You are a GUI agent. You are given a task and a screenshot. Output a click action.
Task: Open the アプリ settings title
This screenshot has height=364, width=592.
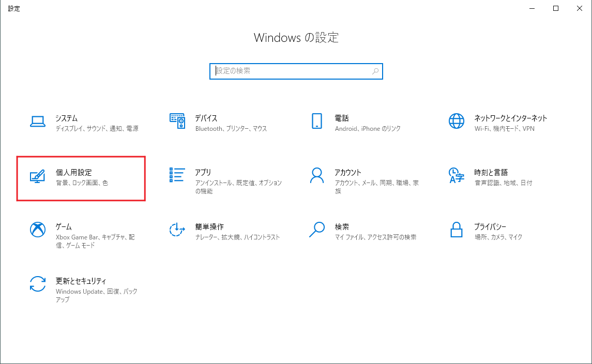[x=203, y=173]
